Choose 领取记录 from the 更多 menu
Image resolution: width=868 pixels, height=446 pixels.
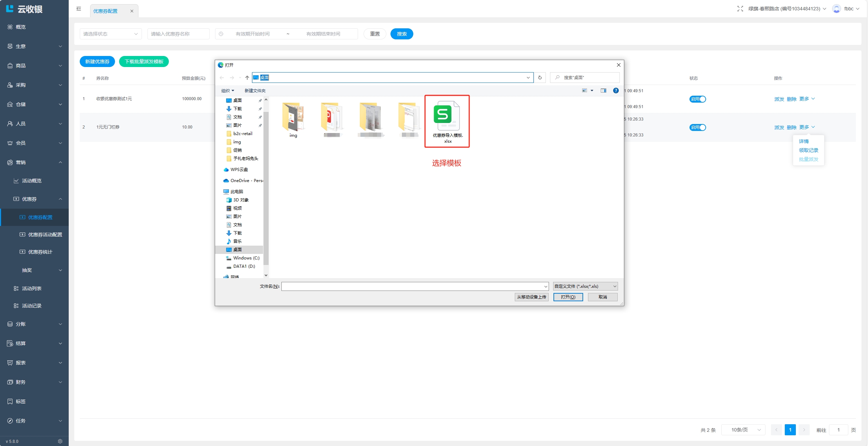[808, 150]
